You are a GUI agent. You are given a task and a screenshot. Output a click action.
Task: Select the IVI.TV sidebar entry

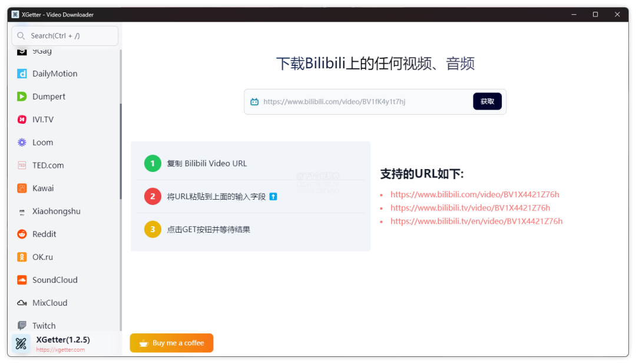64,120
